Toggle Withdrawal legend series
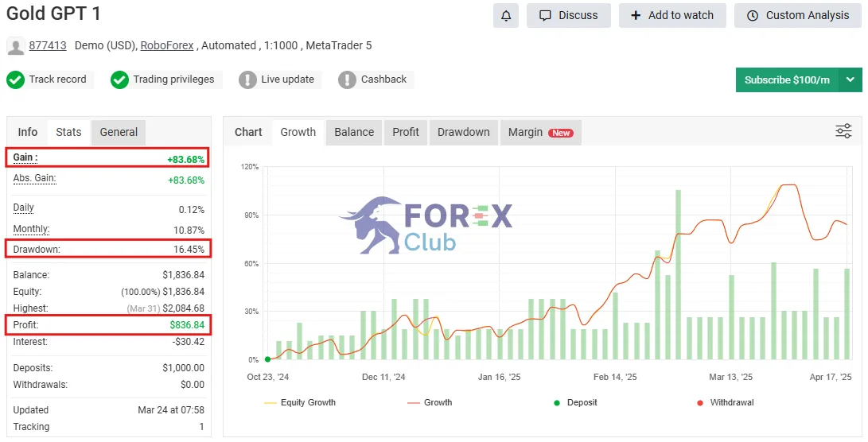 (x=726, y=403)
